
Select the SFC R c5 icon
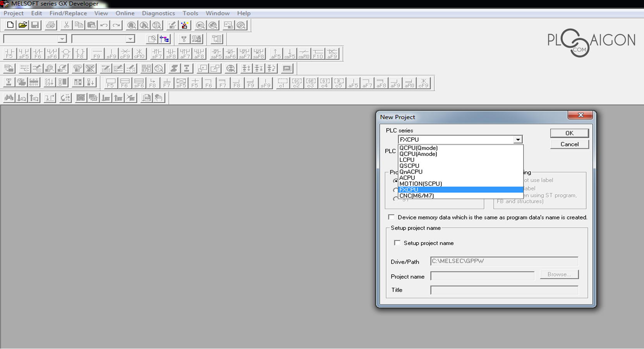[339, 83]
